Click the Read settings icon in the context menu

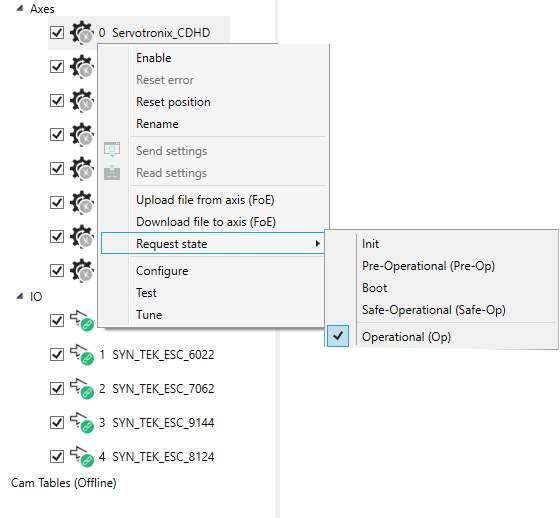112,172
